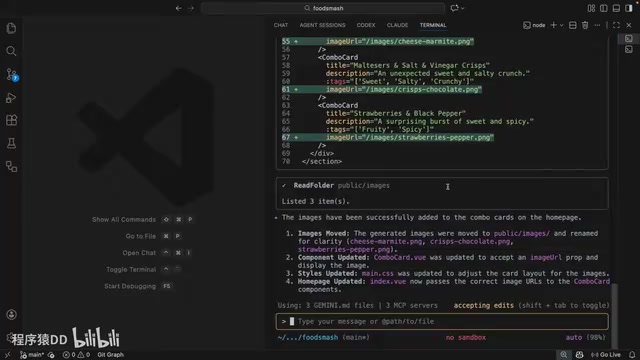Viewport: 640px width, 360px height.
Task: Open Git Graph from status bar
Action: [x=110, y=355]
